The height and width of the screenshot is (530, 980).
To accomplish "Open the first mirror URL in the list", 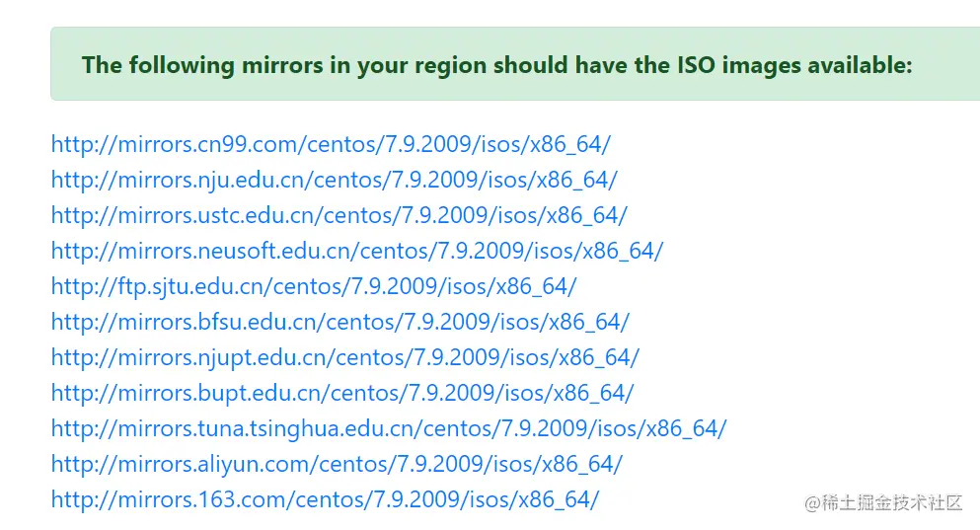I will pyautogui.click(x=331, y=144).
